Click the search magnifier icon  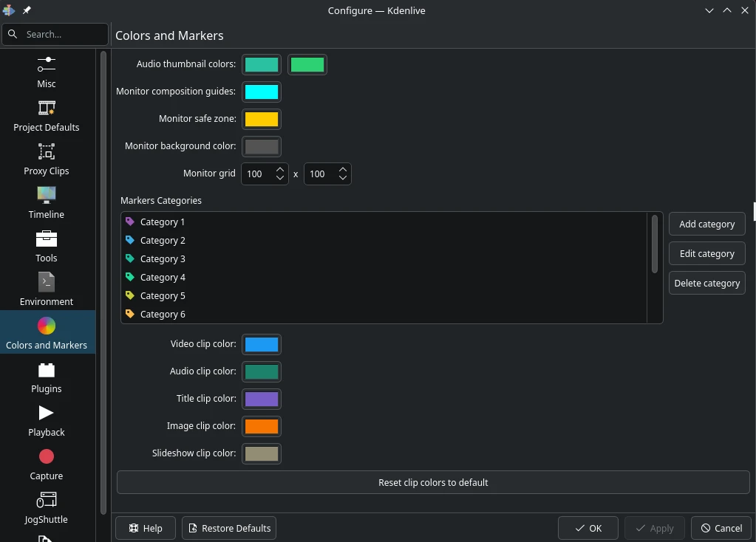click(13, 34)
